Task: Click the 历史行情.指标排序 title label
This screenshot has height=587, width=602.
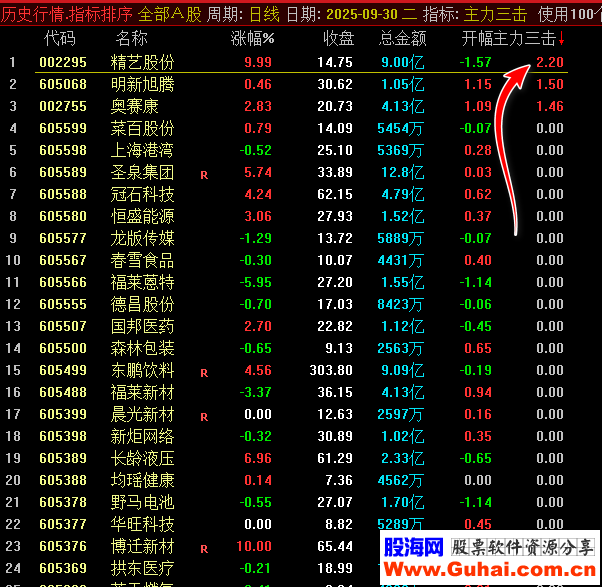Action: pyautogui.click(x=66, y=14)
